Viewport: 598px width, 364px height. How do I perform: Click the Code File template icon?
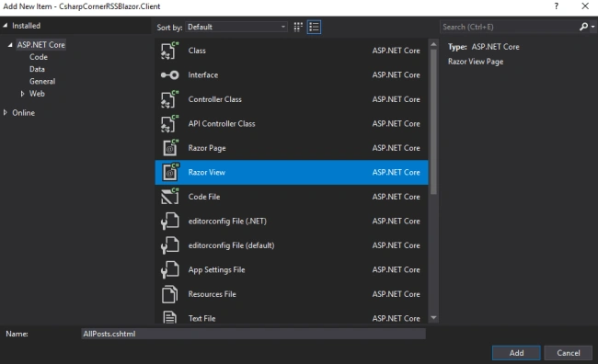169,197
